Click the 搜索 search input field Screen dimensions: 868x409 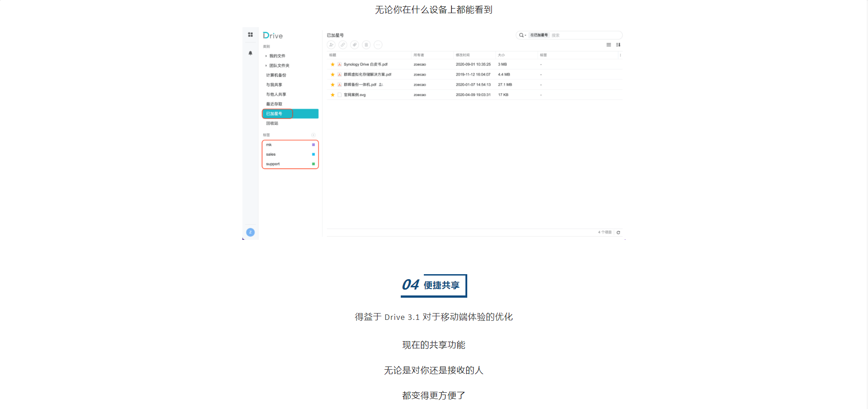tap(583, 35)
